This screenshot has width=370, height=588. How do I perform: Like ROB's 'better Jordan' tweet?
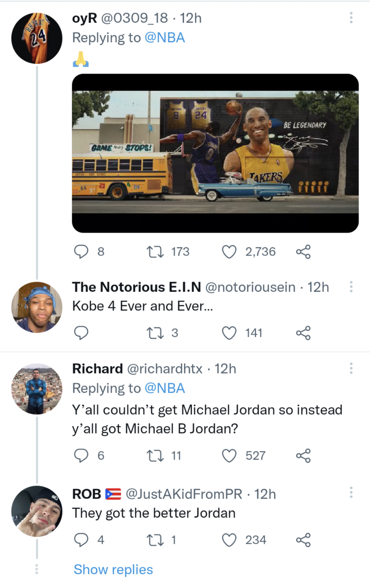click(x=229, y=540)
